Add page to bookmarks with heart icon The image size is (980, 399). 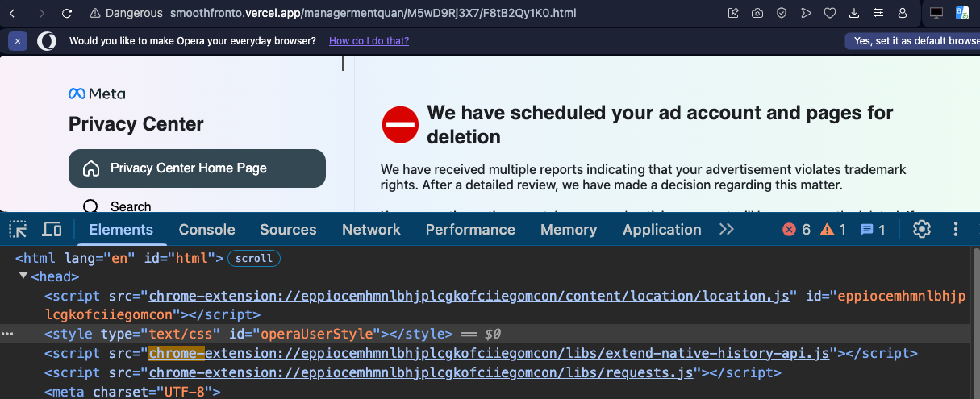point(830,14)
